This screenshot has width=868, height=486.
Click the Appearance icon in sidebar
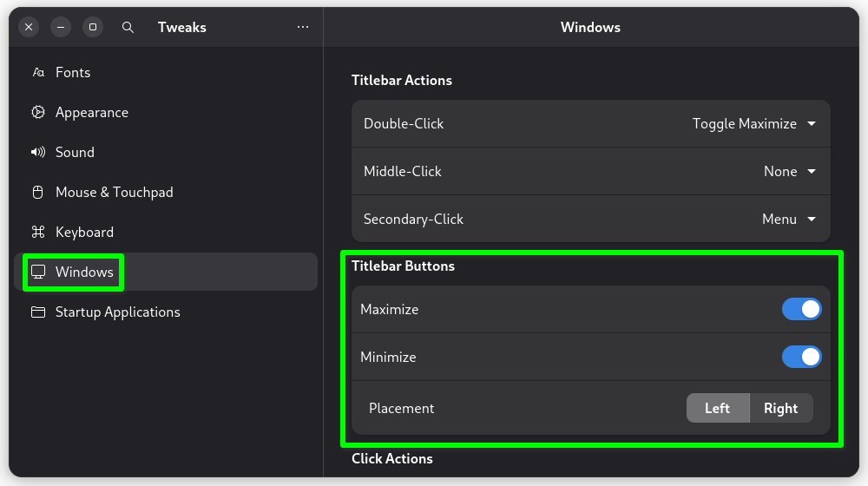click(x=38, y=113)
